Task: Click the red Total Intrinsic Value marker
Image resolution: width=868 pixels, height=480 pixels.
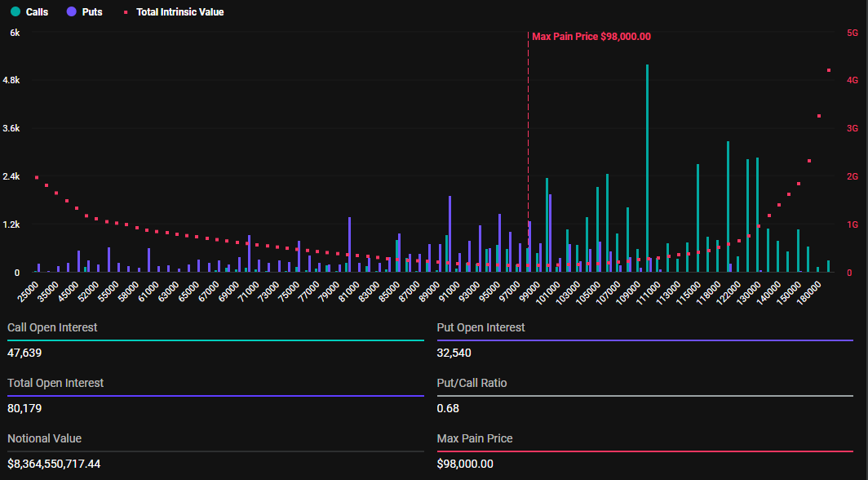Action: (x=125, y=12)
